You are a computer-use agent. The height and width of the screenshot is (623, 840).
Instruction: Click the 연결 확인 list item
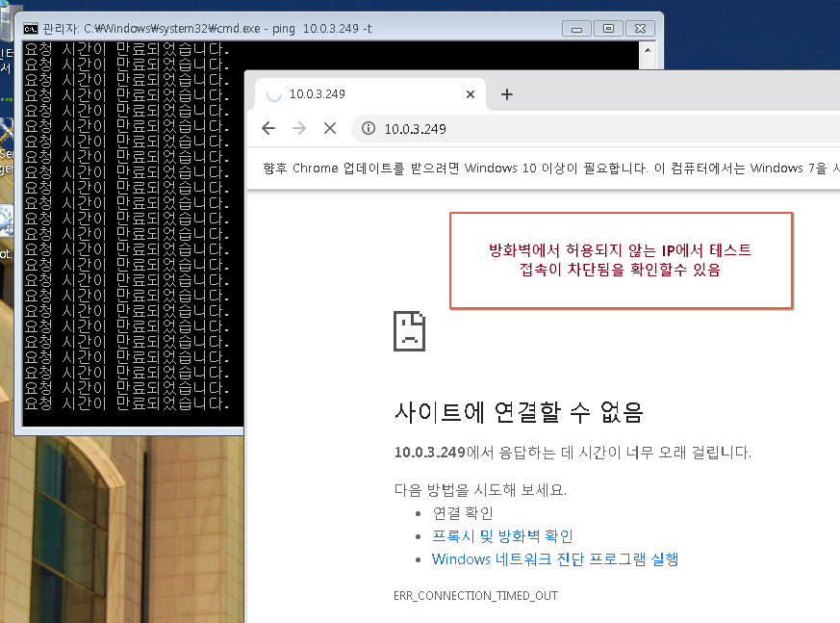463,513
